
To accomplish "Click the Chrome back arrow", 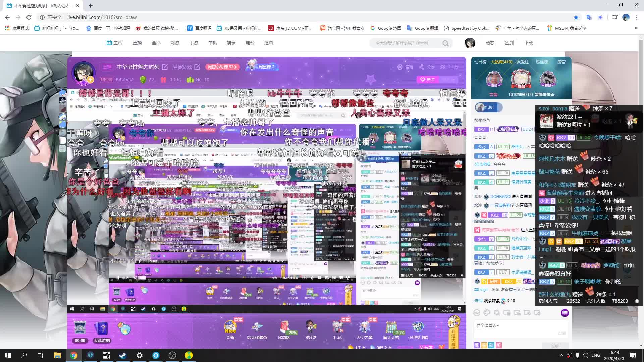I will [x=7, y=17].
